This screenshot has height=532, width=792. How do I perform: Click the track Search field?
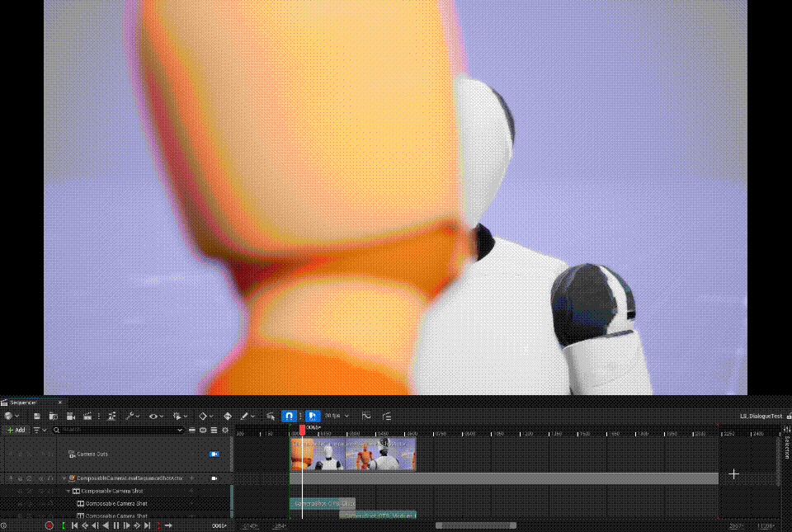point(118,430)
